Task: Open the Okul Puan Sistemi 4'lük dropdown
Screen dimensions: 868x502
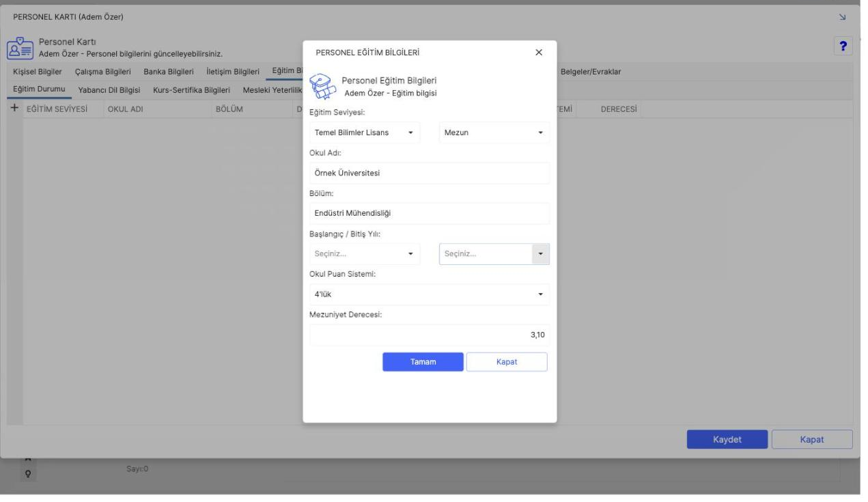Action: (x=430, y=294)
